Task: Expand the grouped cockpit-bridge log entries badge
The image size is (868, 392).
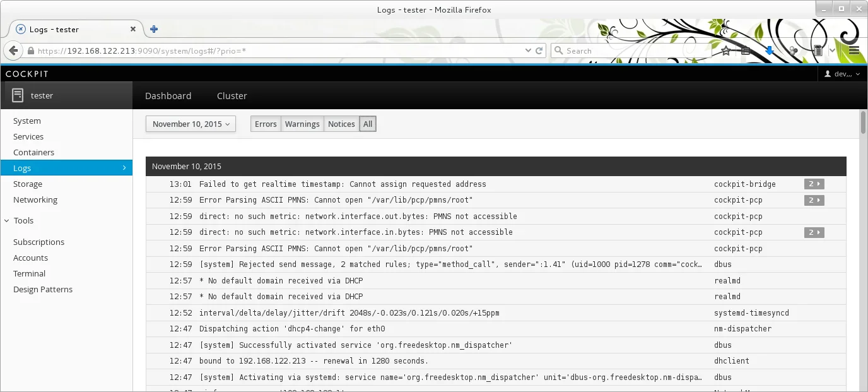Action: pos(814,184)
